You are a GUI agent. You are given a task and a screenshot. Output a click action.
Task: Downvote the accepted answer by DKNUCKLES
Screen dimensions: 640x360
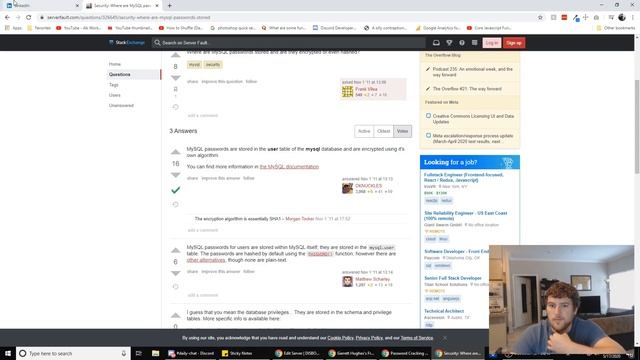[x=176, y=175]
